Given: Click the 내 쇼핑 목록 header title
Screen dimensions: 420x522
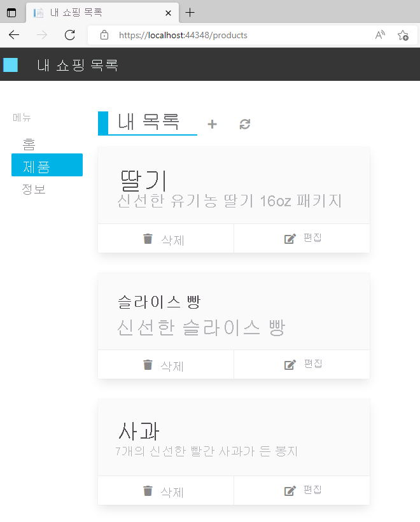Looking at the screenshot, I should point(78,65).
